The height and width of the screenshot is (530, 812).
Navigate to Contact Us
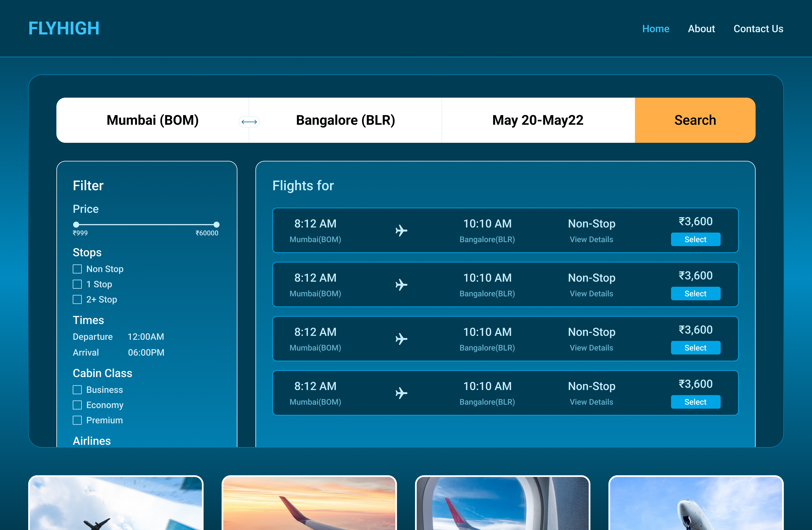tap(758, 29)
